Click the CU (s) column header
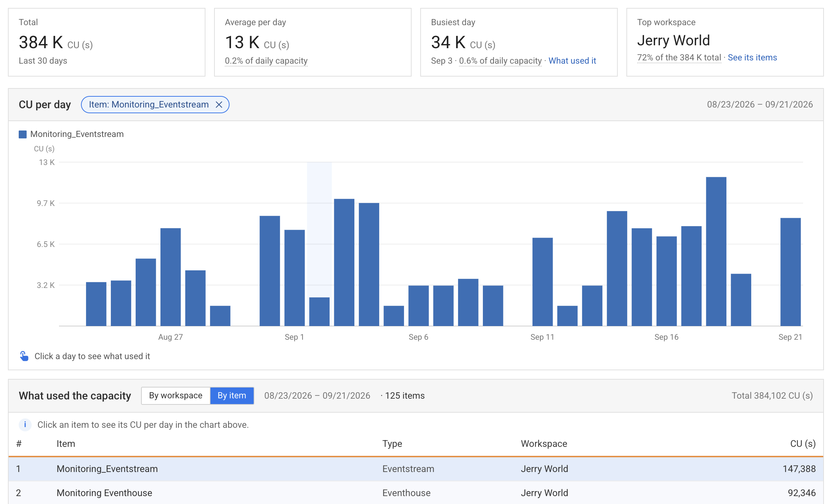Image resolution: width=834 pixels, height=504 pixels. pyautogui.click(x=803, y=444)
